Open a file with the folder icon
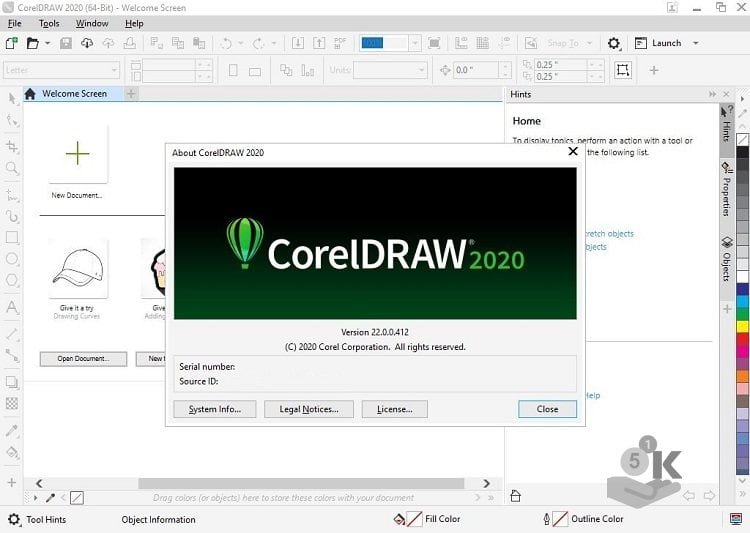 (32, 43)
